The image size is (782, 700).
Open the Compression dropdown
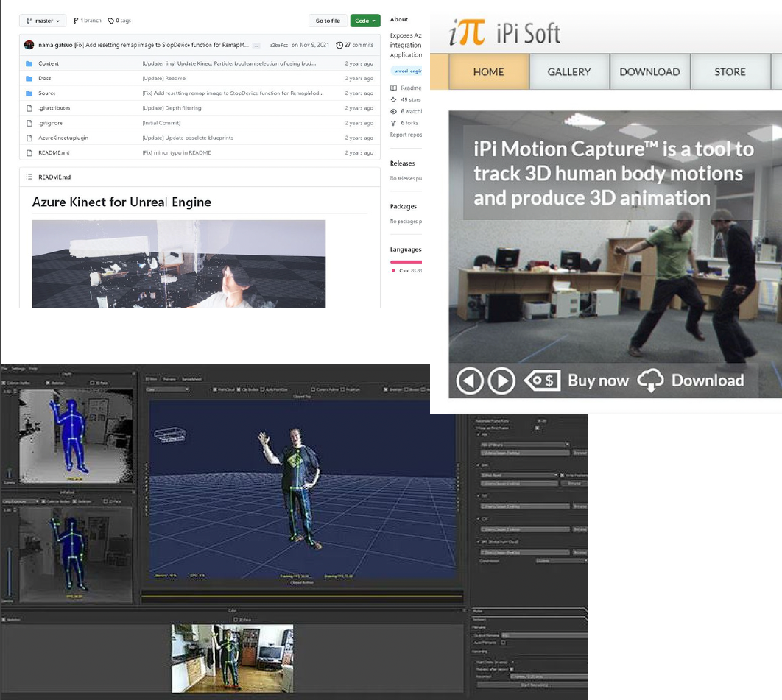562,561
